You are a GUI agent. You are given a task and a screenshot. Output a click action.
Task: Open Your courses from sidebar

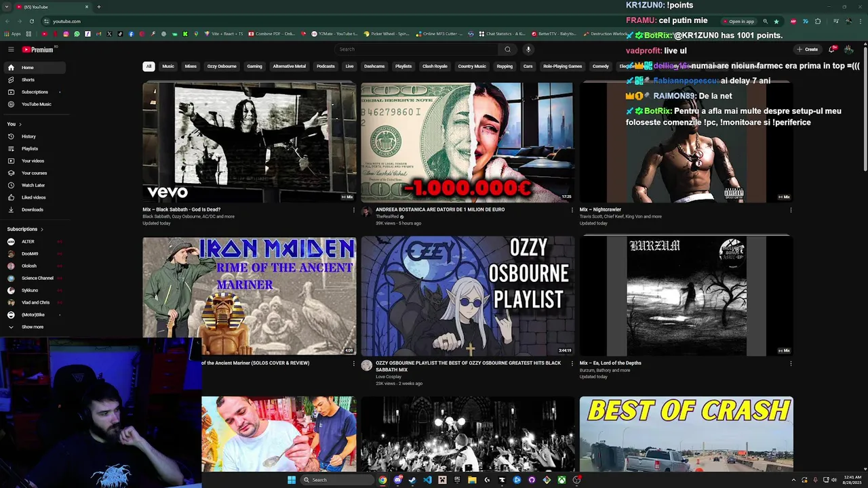pos(33,174)
